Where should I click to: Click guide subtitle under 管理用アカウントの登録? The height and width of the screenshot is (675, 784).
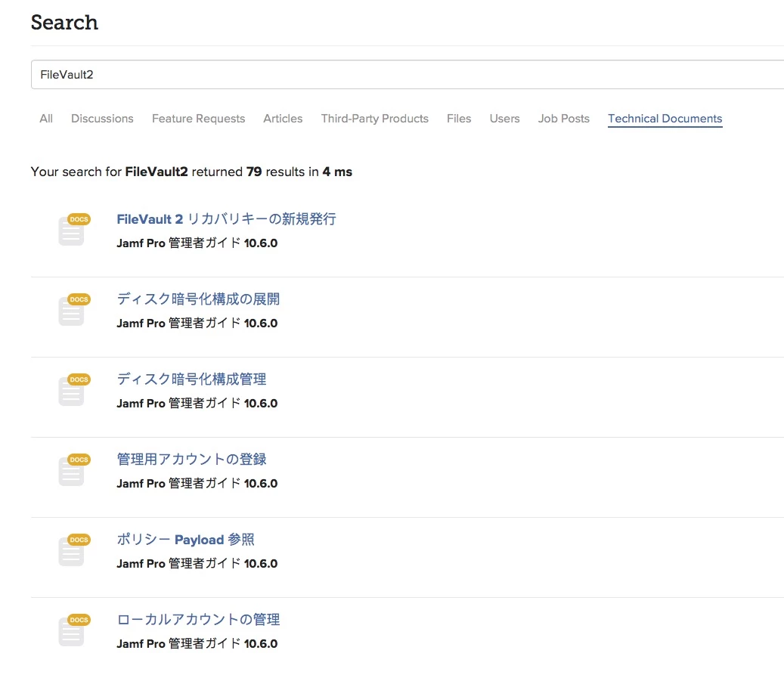pyautogui.click(x=197, y=484)
